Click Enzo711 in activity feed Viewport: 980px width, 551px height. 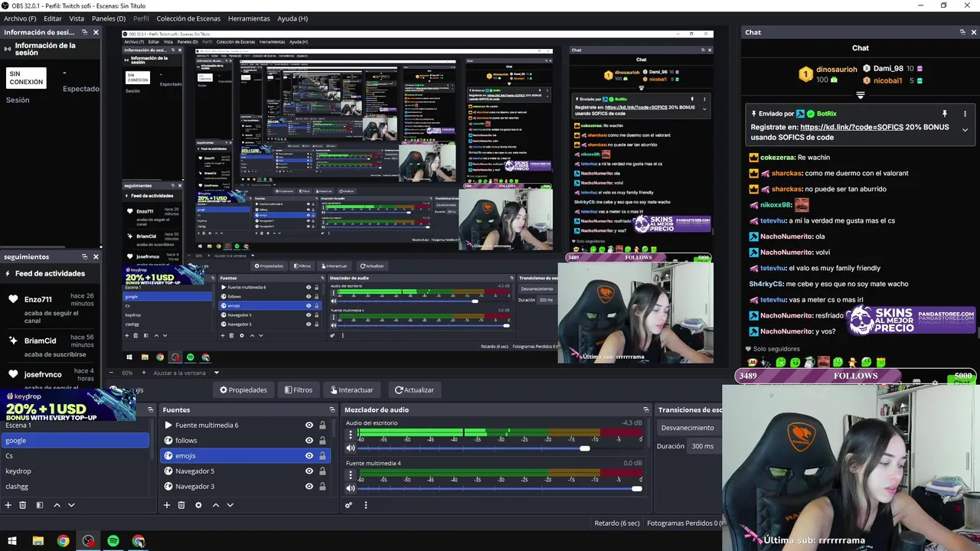(38, 299)
